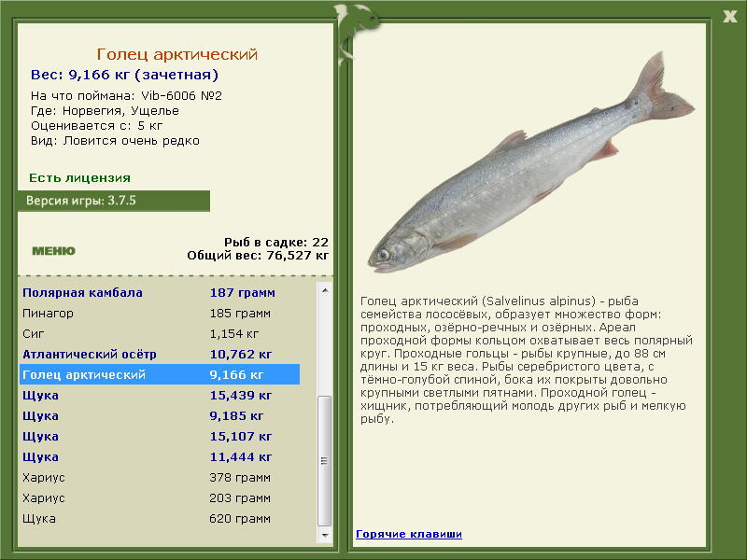This screenshot has height=560, width=747.
Task: Select highlighted Голец арктический 9,166 кг row
Action: [160, 375]
